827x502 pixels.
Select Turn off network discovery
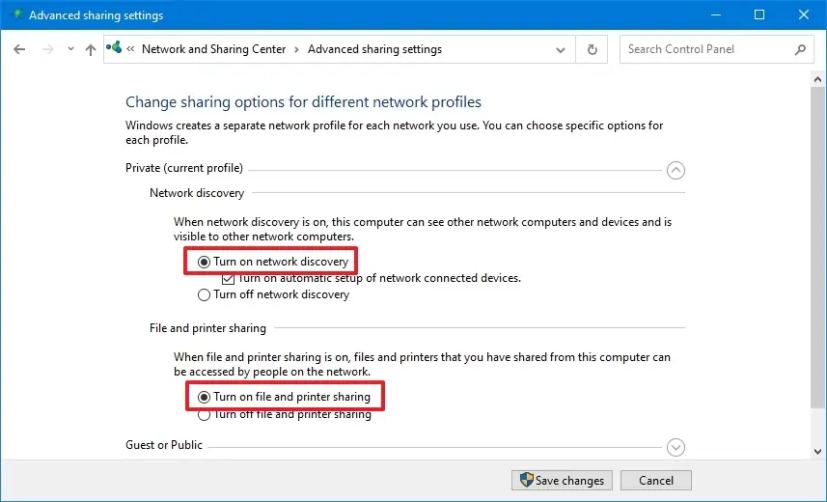tap(273, 294)
